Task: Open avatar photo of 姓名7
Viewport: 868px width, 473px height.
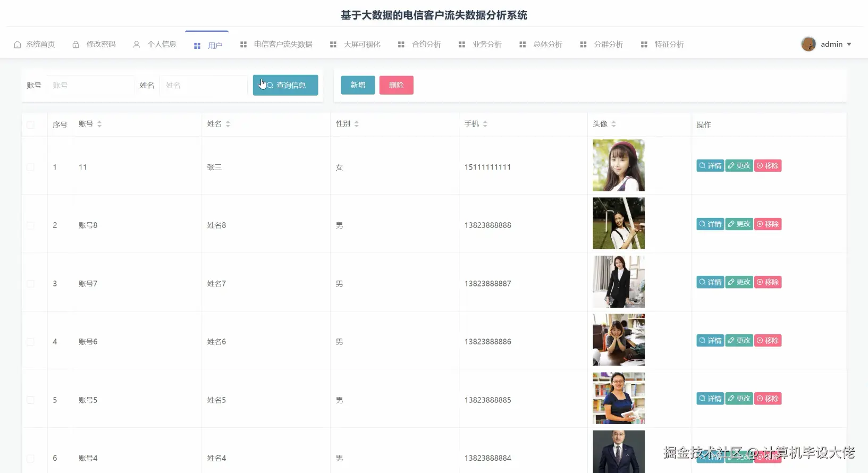Action: 619,282
